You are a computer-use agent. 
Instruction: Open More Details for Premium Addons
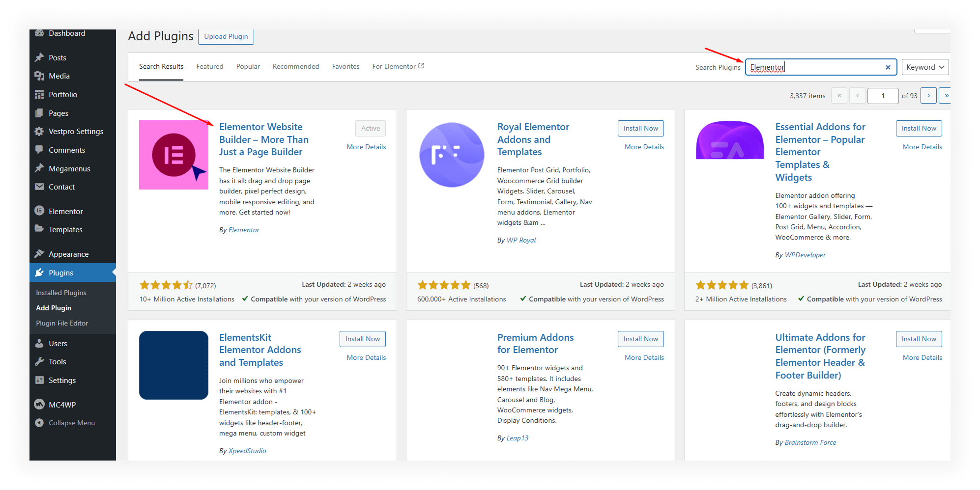point(644,357)
